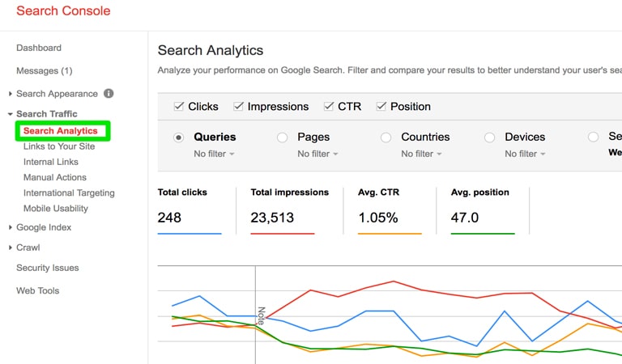
Task: Open the Countries No filter dropdown
Action: 421,154
